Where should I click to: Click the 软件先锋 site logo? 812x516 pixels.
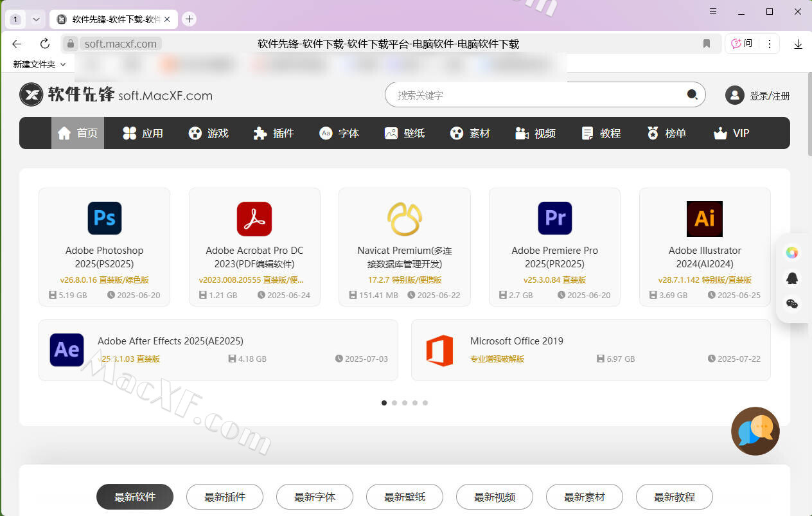(116, 94)
